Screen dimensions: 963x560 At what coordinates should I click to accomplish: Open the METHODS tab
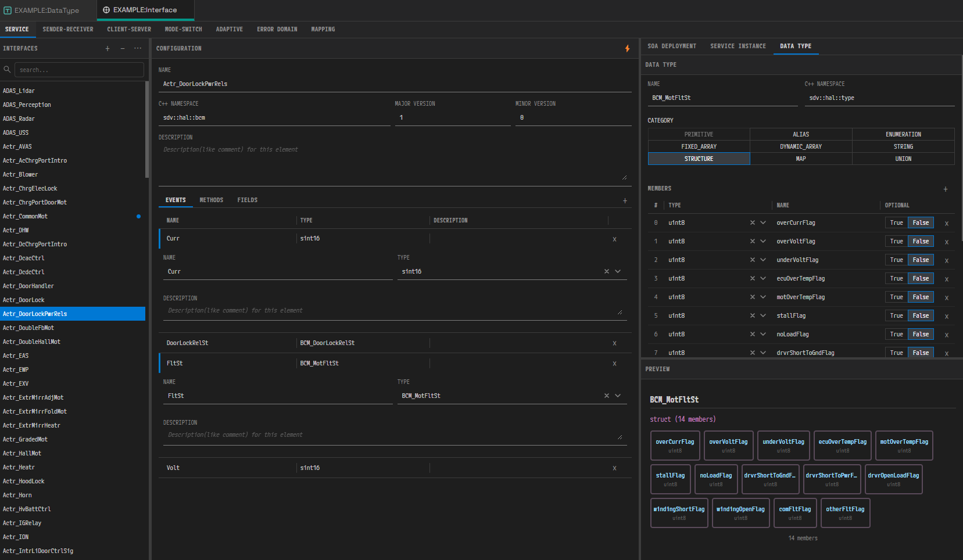tap(212, 200)
